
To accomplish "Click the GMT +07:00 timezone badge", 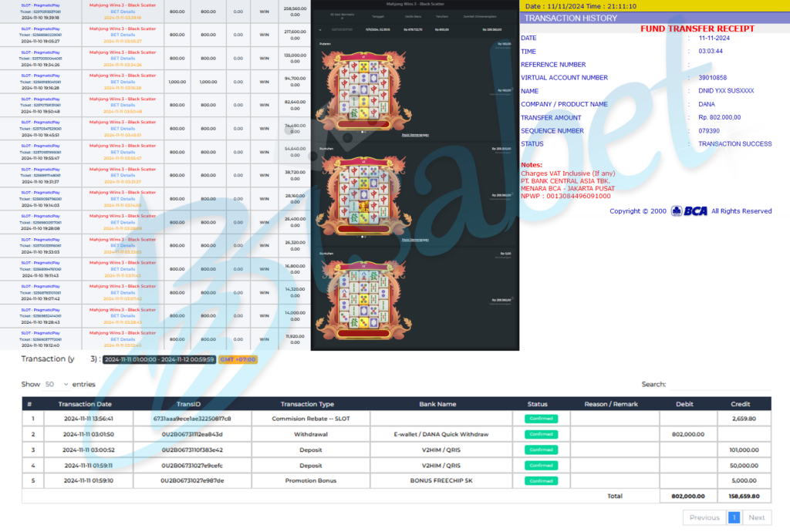I will (238, 359).
